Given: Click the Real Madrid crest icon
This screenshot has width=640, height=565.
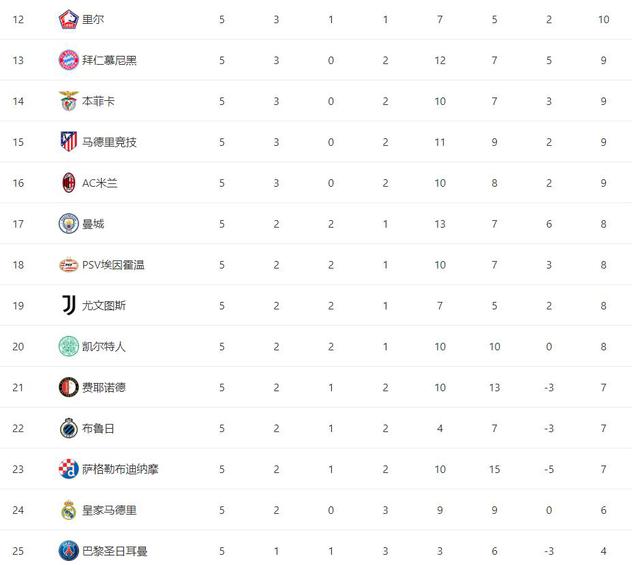Looking at the screenshot, I should pos(68,510).
